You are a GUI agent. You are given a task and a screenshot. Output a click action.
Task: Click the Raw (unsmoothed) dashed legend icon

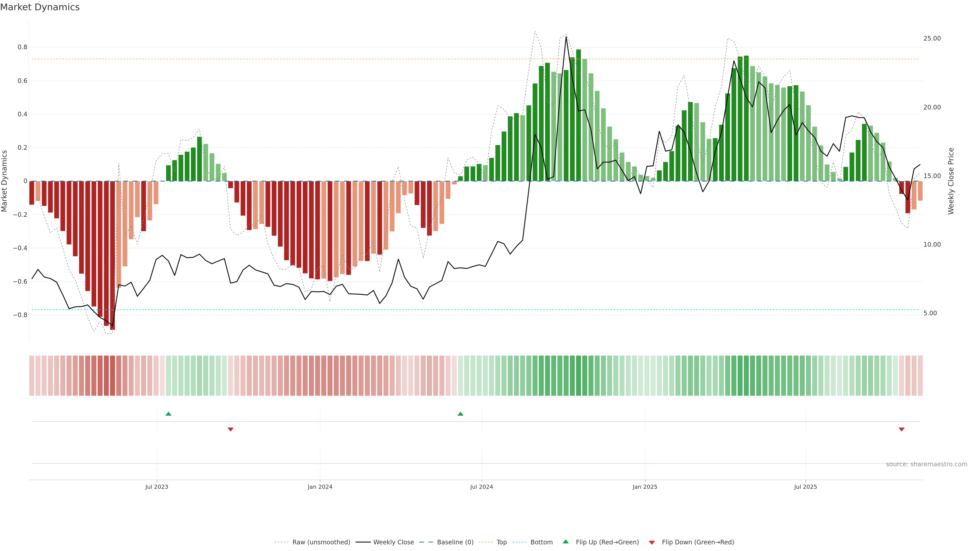pyautogui.click(x=281, y=542)
